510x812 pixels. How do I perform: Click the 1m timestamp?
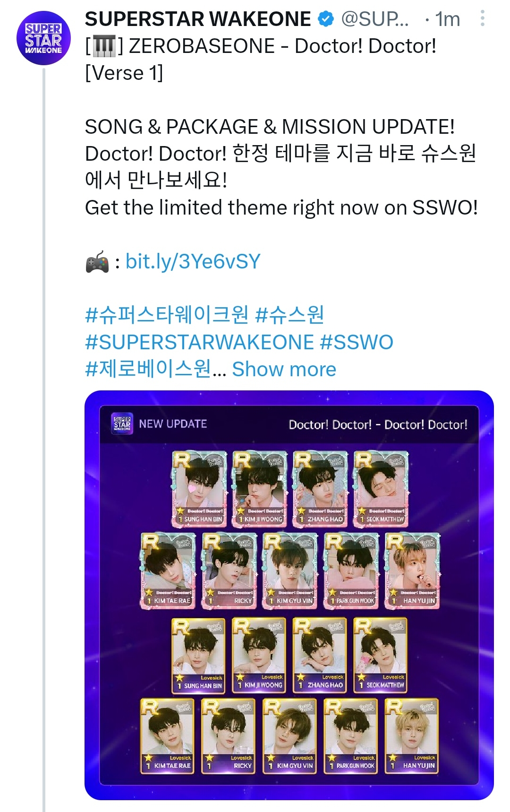point(447,19)
